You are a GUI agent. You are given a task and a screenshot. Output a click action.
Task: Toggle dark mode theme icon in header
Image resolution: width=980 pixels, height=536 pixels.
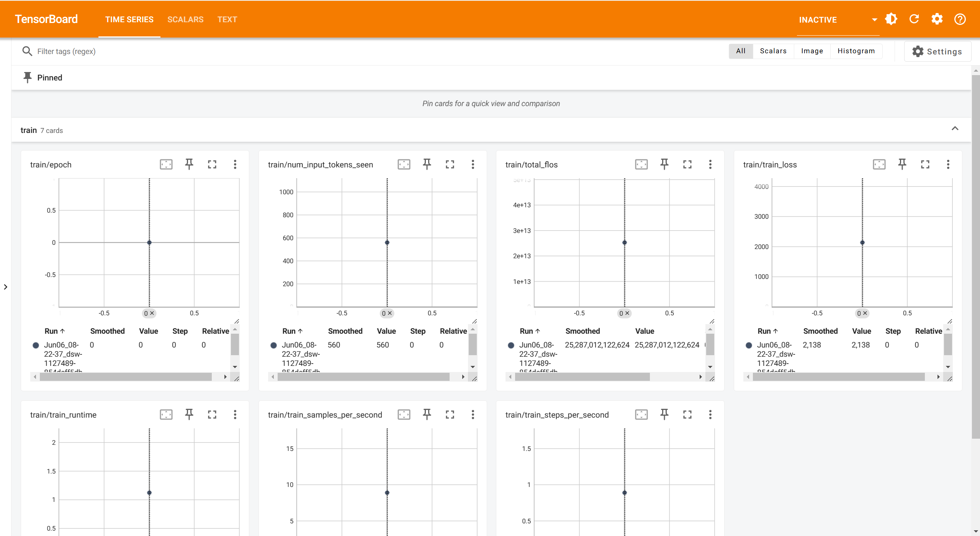(x=891, y=19)
